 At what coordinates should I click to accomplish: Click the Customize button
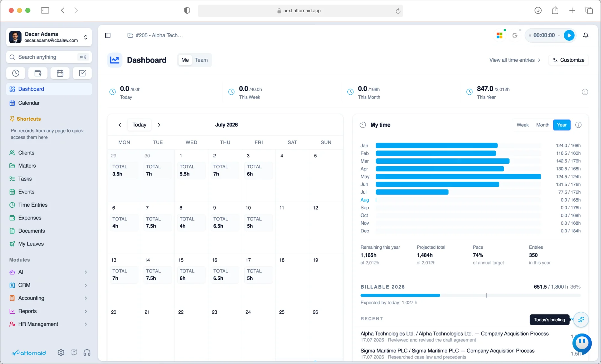(569, 60)
